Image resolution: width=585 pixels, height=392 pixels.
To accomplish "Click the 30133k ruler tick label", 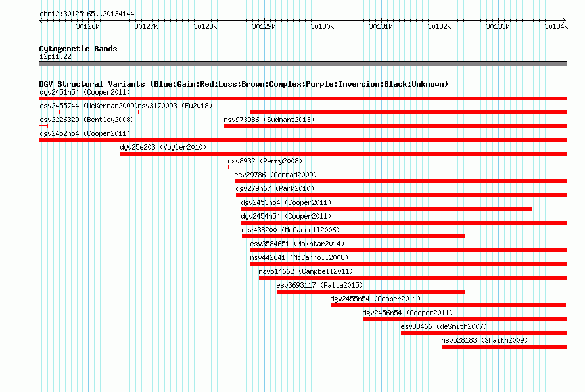I will coord(498,26).
